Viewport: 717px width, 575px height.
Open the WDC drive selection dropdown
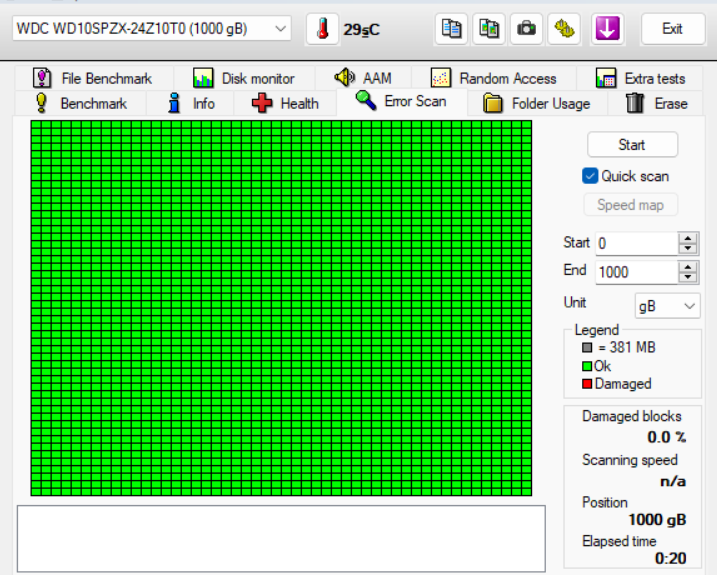click(152, 29)
